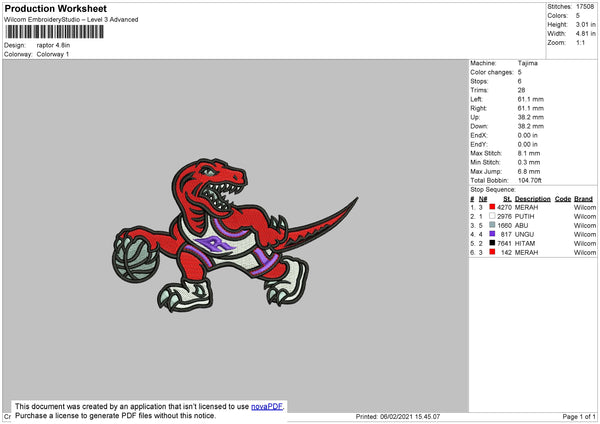The image size is (600, 424).
Task: Click the Min Stitch value 0.3 mm
Action: click(x=529, y=162)
